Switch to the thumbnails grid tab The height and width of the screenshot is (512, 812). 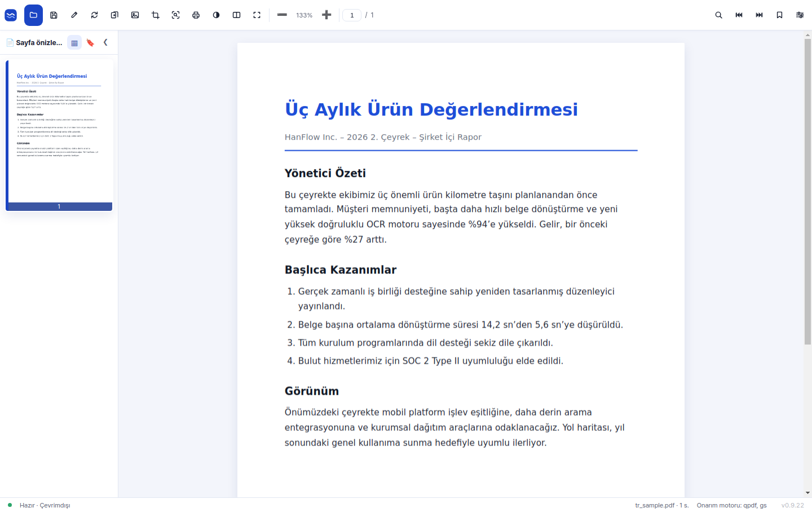(74, 42)
